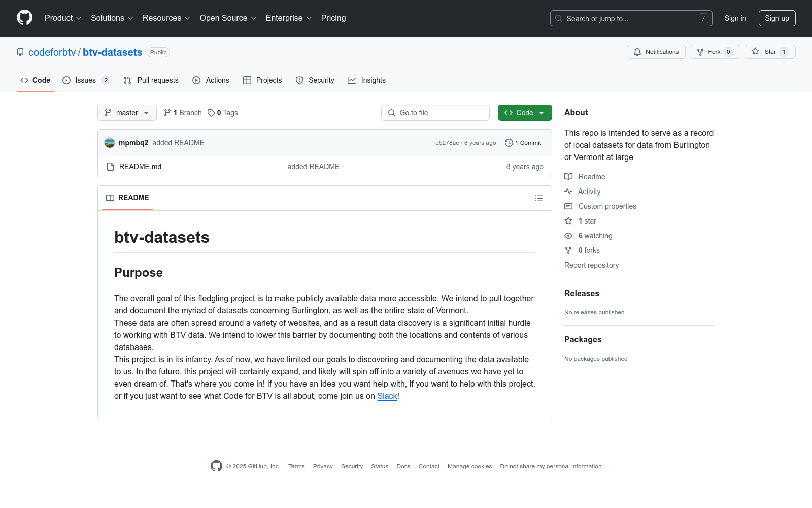Open the Security link in footer
This screenshot has width=812, height=508.
(x=352, y=466)
